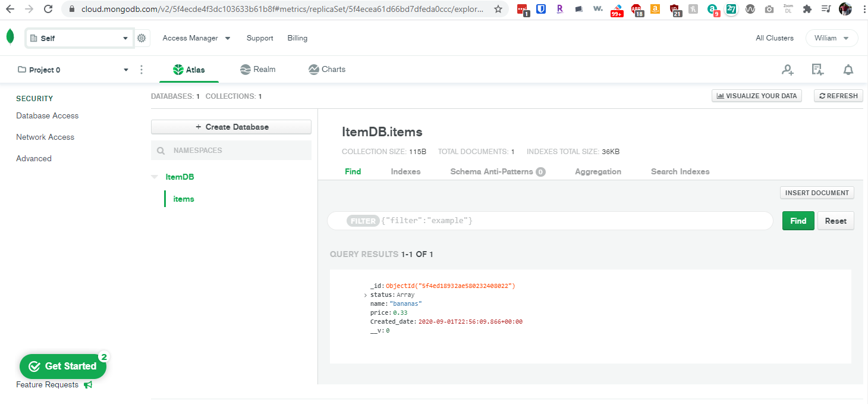
Task: Switch to the Atlas tab
Action: click(189, 70)
